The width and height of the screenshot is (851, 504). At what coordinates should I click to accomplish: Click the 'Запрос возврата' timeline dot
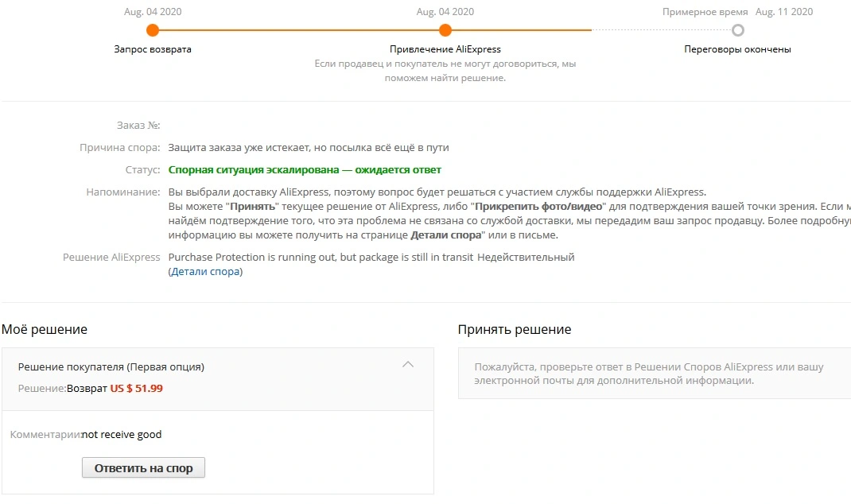[153, 30]
